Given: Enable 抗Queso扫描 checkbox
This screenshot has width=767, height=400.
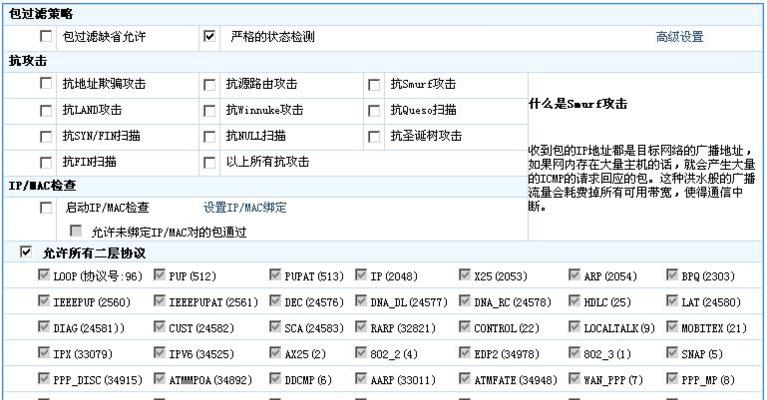Looking at the screenshot, I should point(374,111).
